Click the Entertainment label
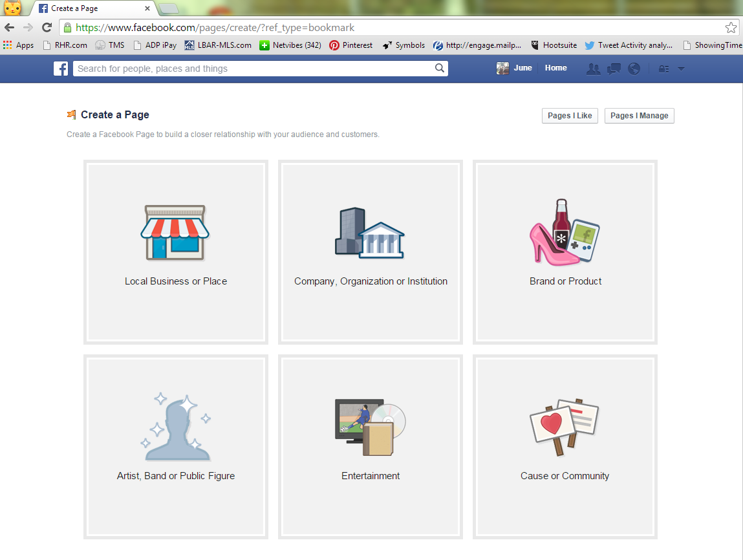Screen dimensions: 743x560 371,476
